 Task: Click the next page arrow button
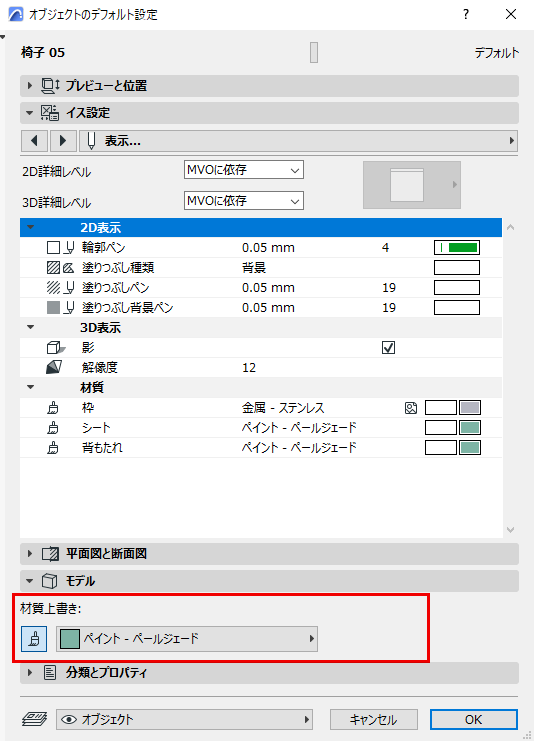coord(63,141)
